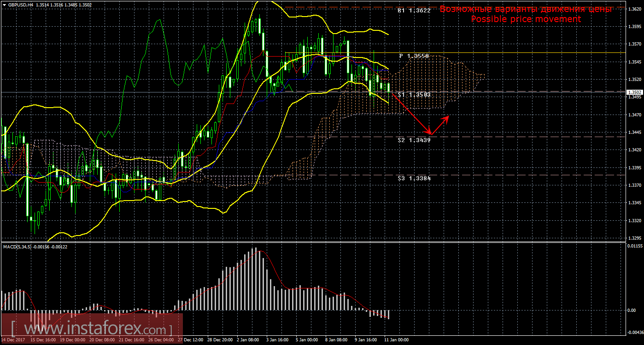
Task: Click the 0.01155 MACD scale value
Action: [634, 247]
